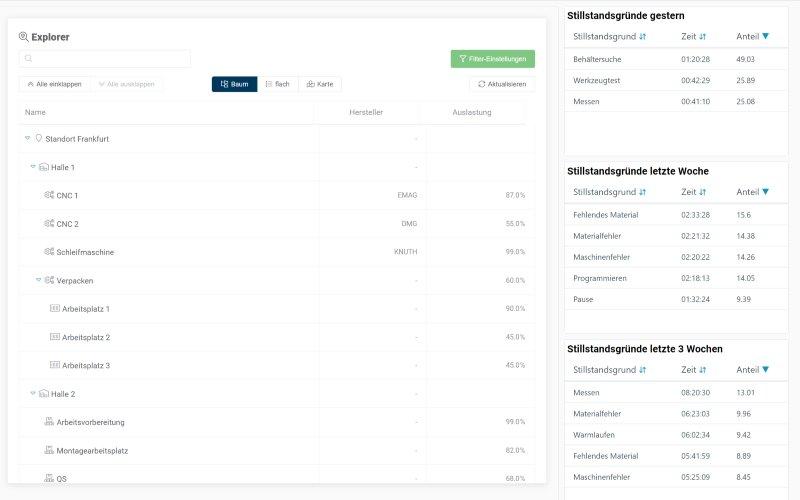Click the Standort Frankfurt location pin icon
800x500 pixels.
point(39,138)
